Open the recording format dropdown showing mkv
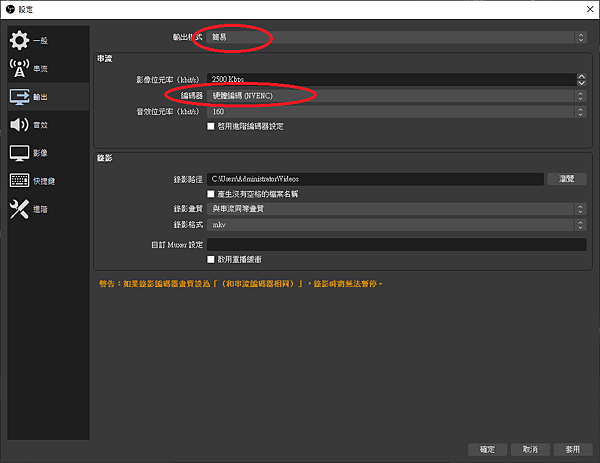This screenshot has width=600, height=463. click(x=397, y=225)
